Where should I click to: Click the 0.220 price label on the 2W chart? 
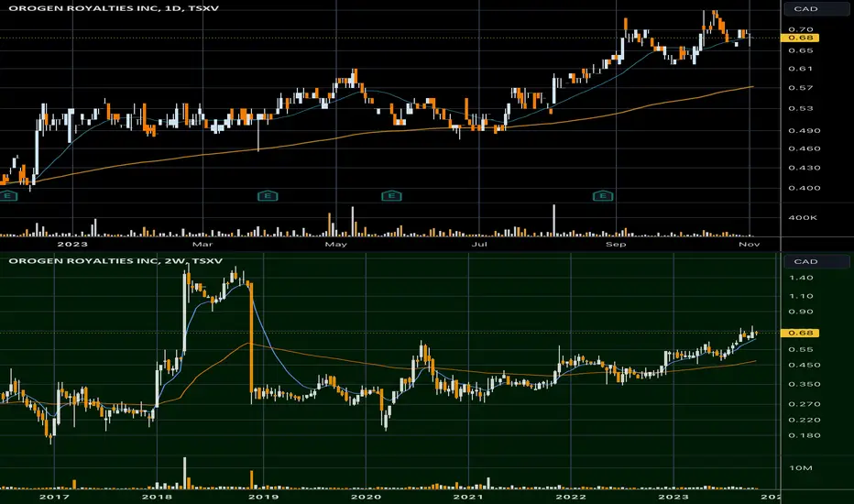[x=804, y=420]
